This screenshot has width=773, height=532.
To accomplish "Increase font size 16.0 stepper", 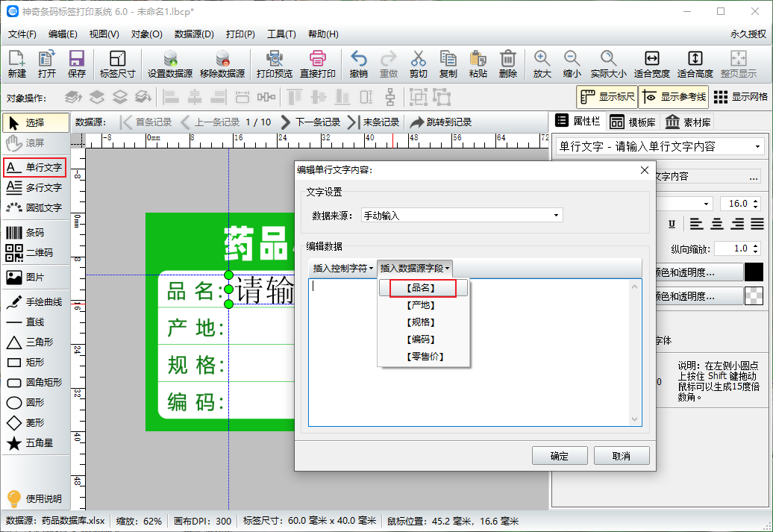I will (x=756, y=200).
